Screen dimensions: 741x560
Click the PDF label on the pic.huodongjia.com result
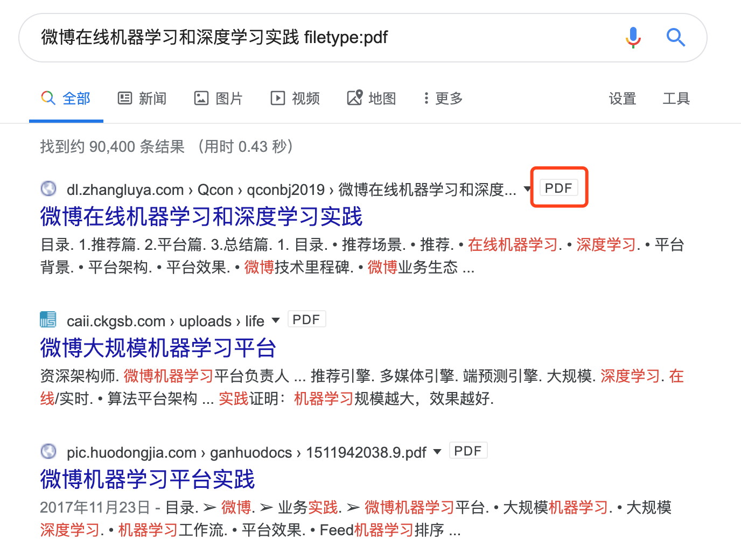(468, 451)
